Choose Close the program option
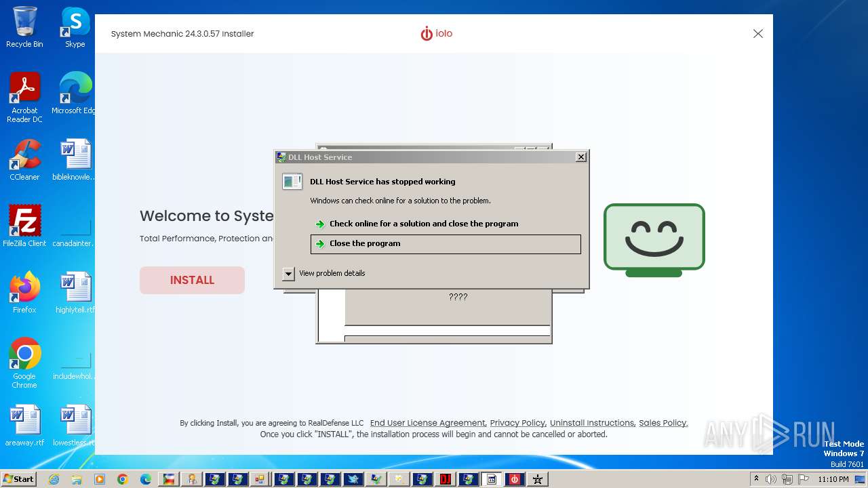This screenshot has height=488, width=868. 446,243
